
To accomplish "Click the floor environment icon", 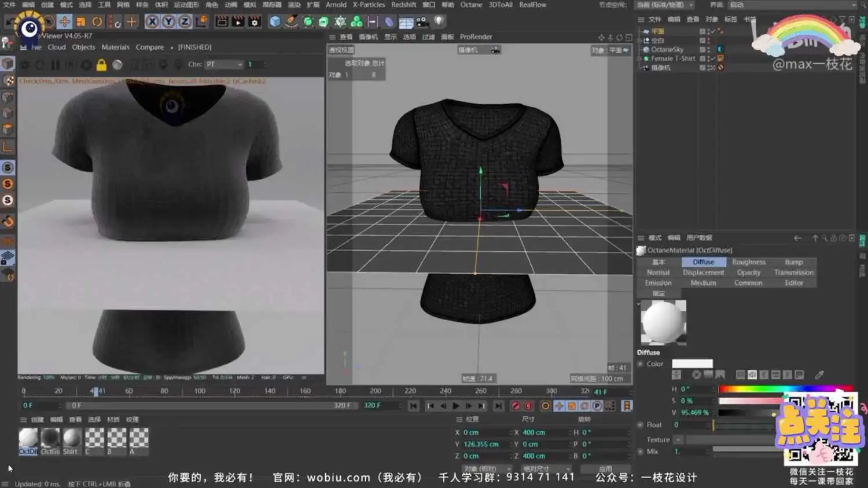I will pyautogui.click(x=406, y=22).
